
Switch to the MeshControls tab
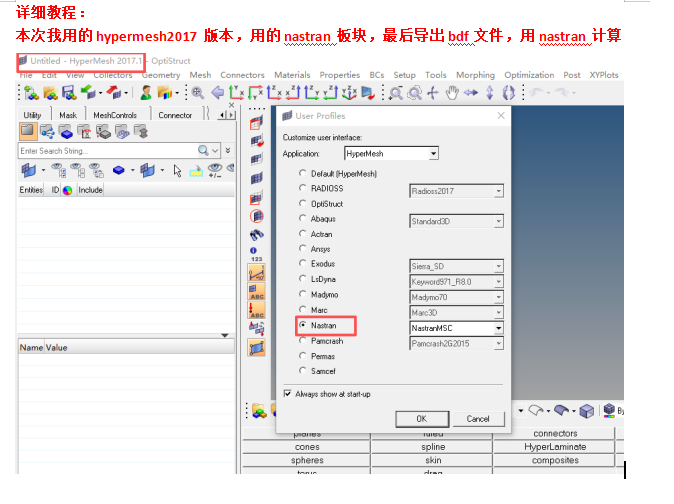pyautogui.click(x=115, y=115)
